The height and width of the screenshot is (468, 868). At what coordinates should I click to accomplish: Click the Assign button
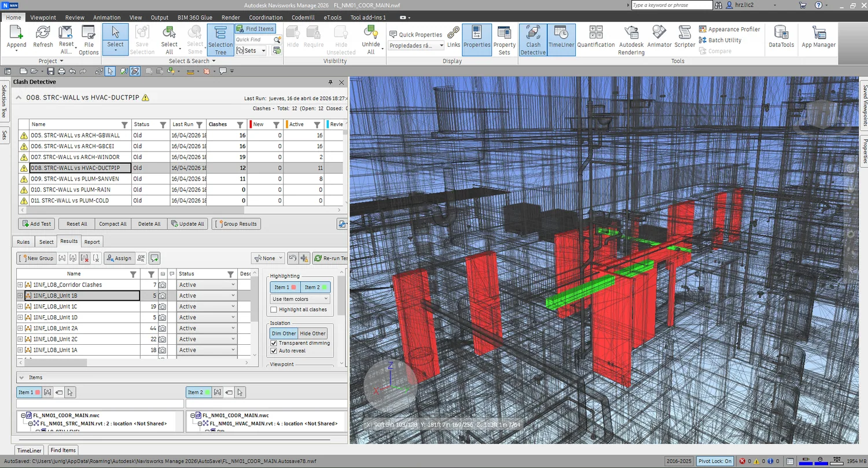119,258
